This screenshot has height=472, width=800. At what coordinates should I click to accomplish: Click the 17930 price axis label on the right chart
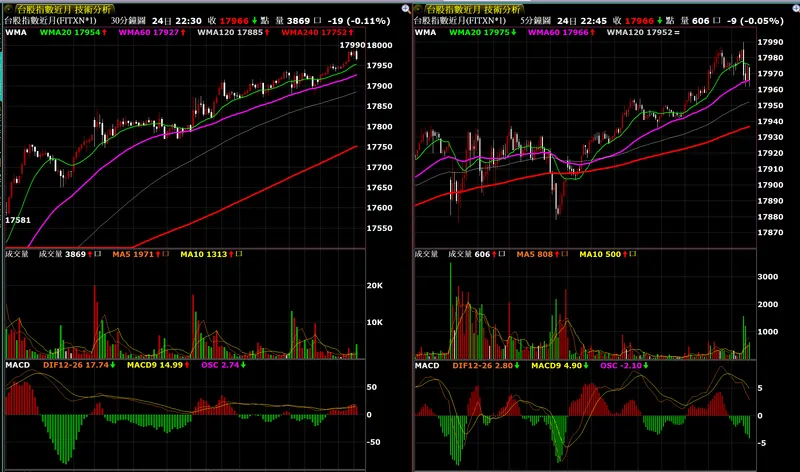770,137
